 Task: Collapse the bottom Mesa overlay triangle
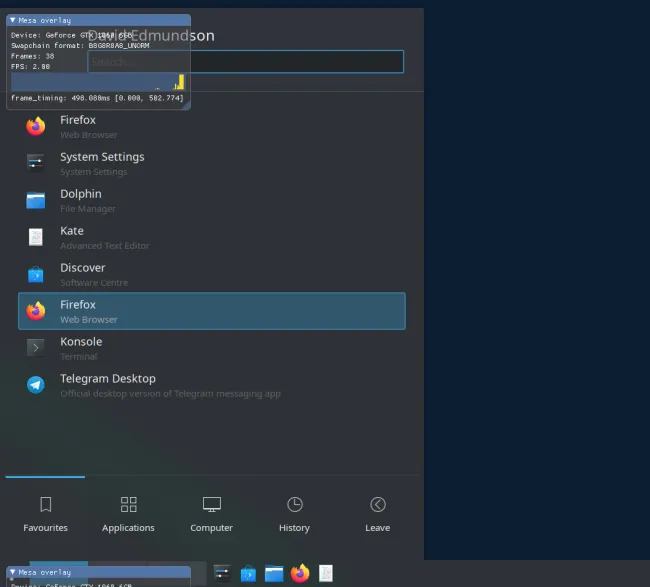12,572
